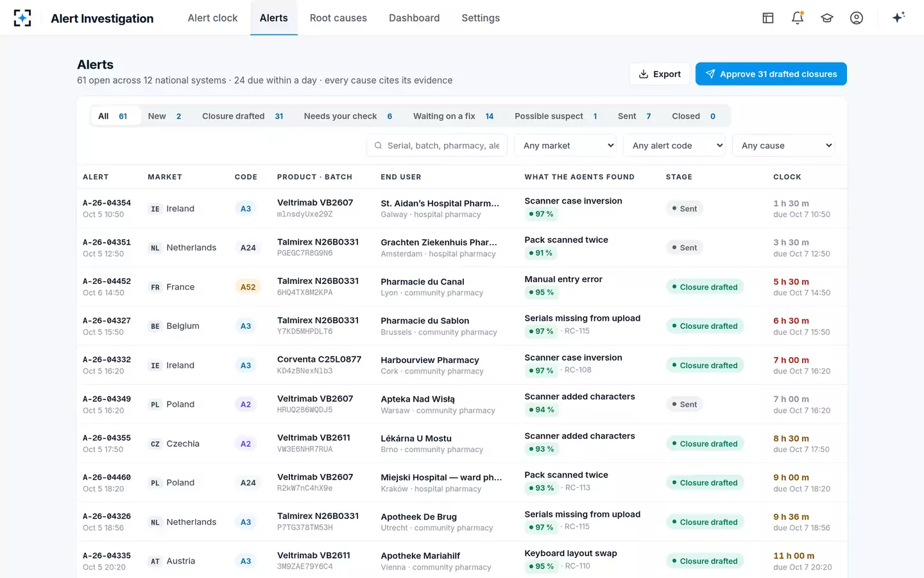
Task: Click the IE market flag for A-26-04354
Action: pos(155,209)
